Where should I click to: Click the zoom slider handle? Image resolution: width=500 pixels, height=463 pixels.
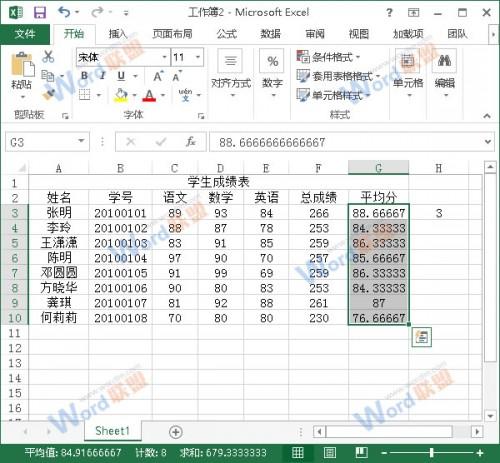(x=432, y=453)
